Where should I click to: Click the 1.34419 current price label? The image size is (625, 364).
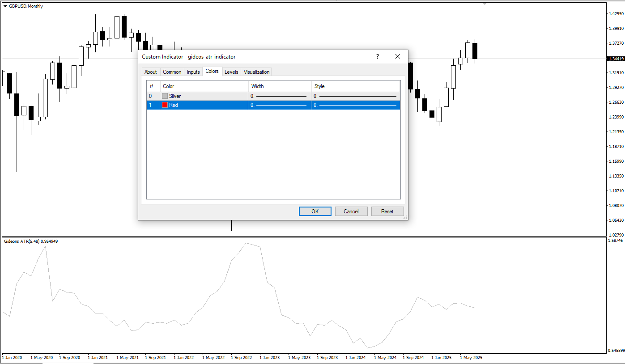coord(615,59)
